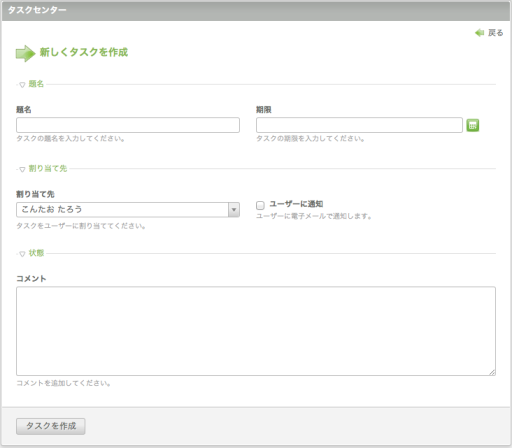Click the 題名 title input field

coord(128,125)
